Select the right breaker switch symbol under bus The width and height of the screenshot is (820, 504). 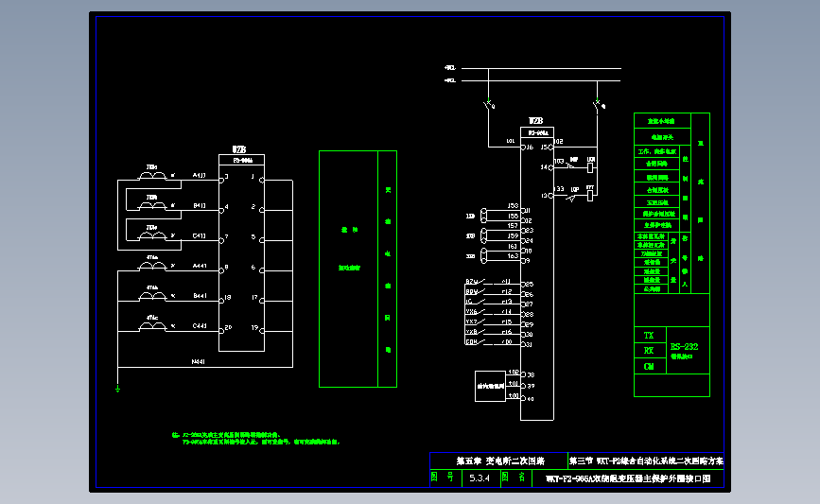coord(599,105)
